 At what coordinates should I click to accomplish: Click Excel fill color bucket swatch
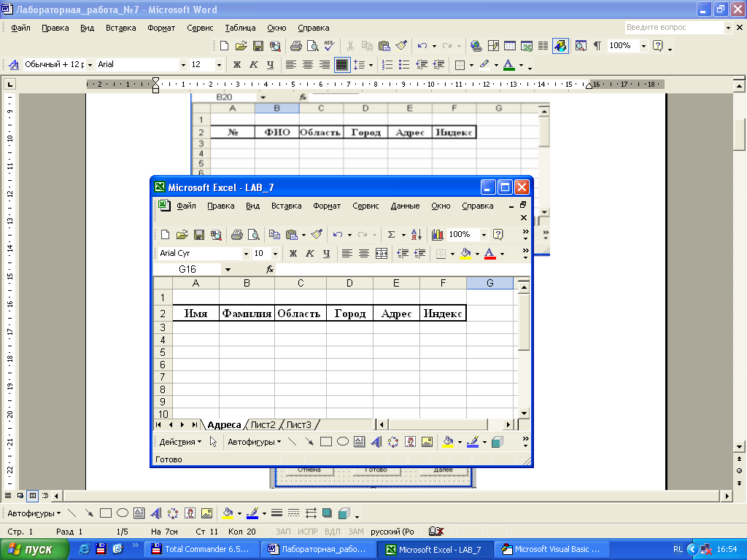point(465,253)
